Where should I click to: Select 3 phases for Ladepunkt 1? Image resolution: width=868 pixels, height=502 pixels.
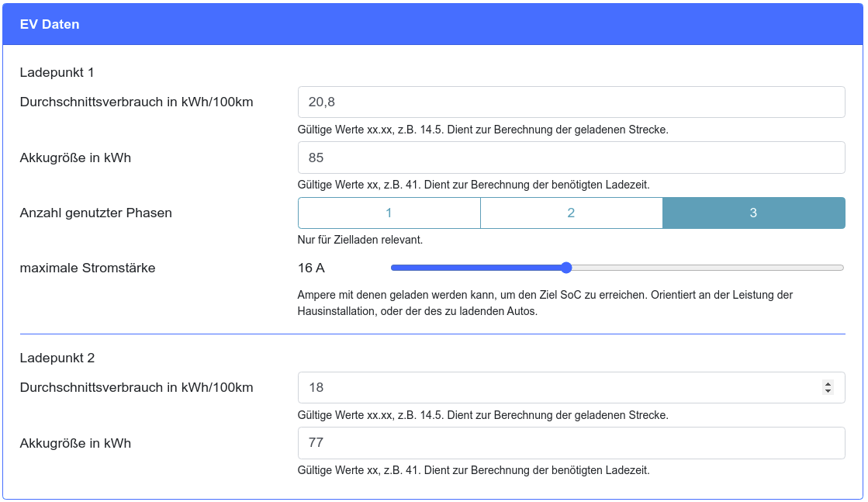pyautogui.click(x=753, y=213)
